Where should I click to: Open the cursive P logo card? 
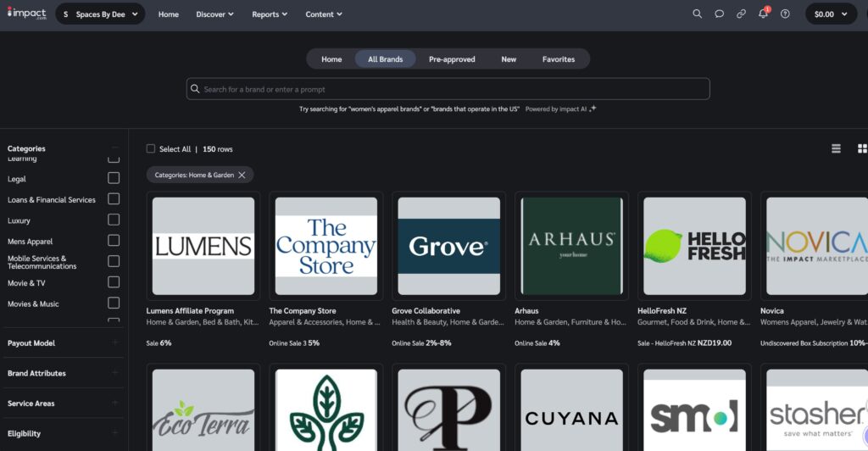449,410
